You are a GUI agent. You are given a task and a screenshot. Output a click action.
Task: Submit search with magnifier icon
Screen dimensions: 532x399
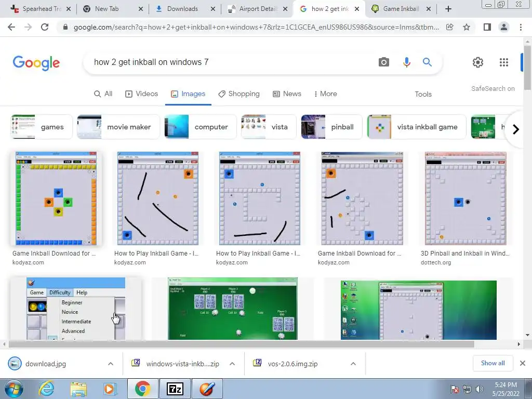[x=427, y=62]
